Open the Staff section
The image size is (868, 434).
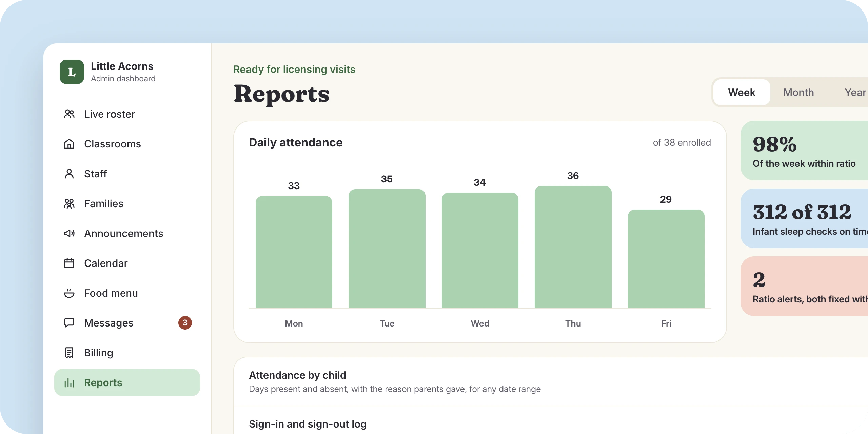click(127, 174)
